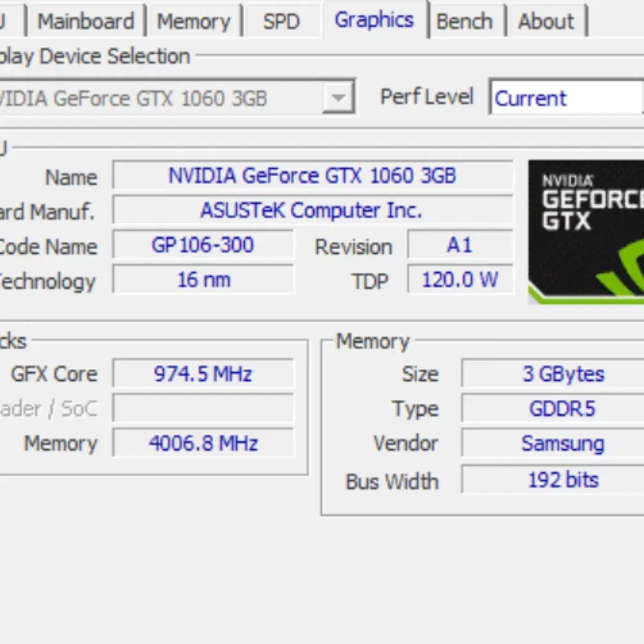Click the empty Shader / SoC field

point(203,408)
